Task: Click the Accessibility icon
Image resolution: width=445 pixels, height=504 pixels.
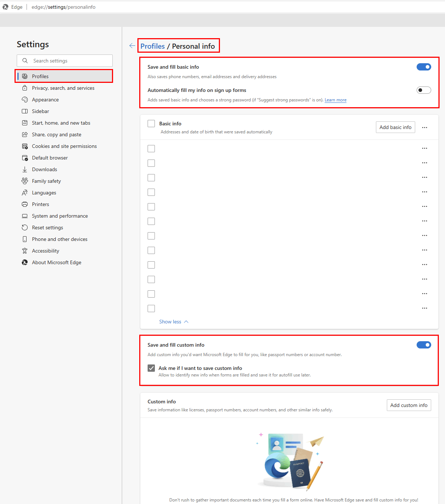Action: [x=25, y=251]
